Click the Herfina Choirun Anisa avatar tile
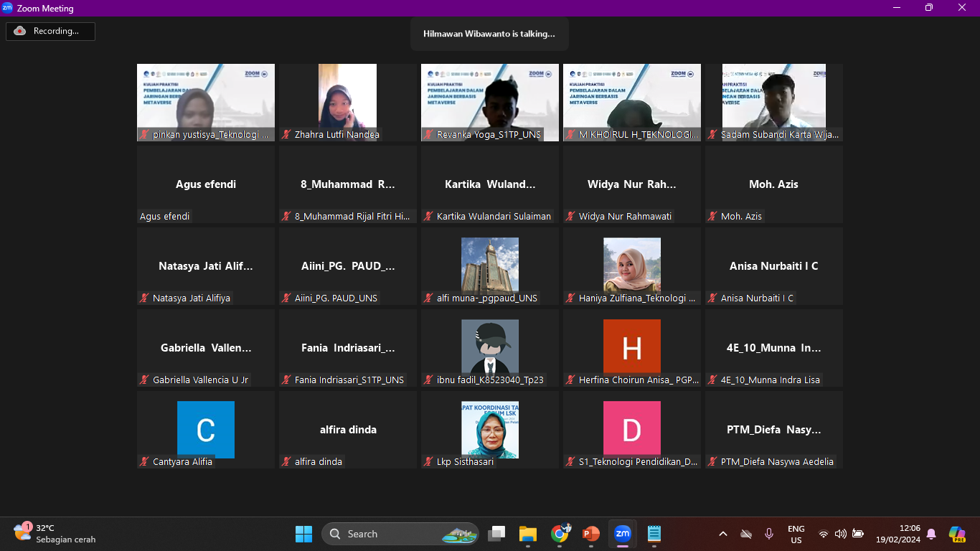This screenshot has width=980, height=551. tap(631, 348)
